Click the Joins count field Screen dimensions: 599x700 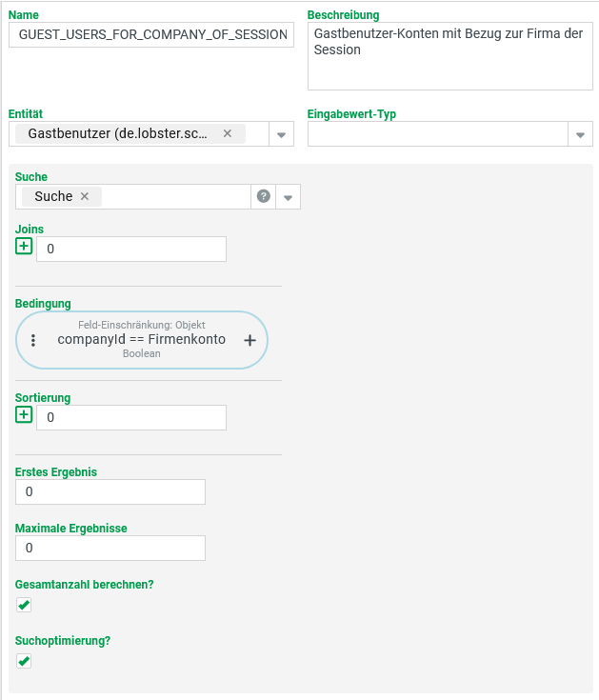point(131,249)
